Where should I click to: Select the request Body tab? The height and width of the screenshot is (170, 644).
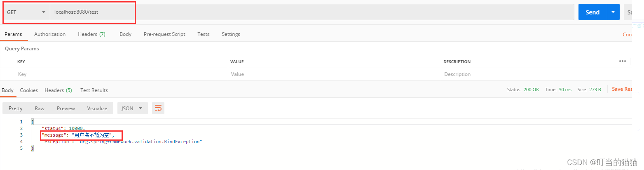pyautogui.click(x=125, y=34)
